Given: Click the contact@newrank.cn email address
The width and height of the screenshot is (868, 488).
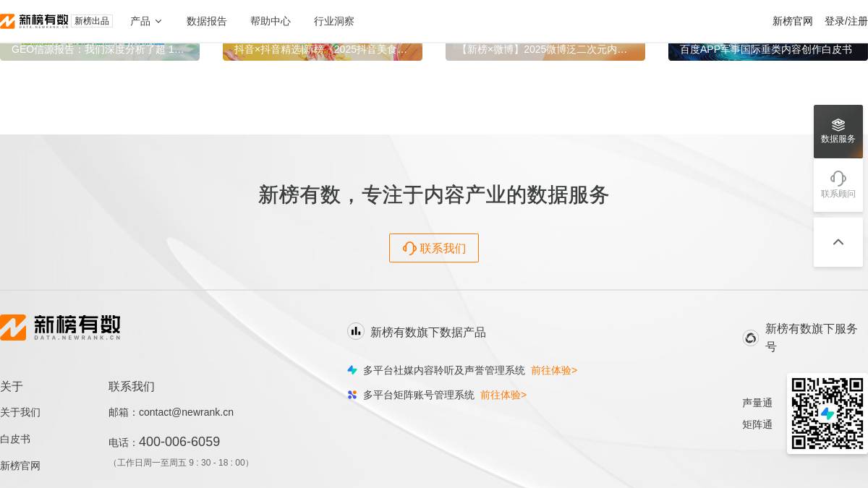Looking at the screenshot, I should click(186, 412).
